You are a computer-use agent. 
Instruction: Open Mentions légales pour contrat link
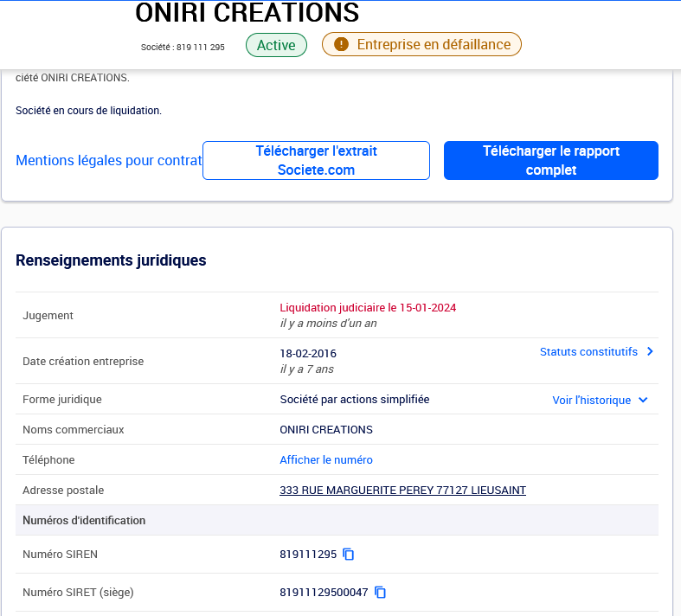coord(109,160)
